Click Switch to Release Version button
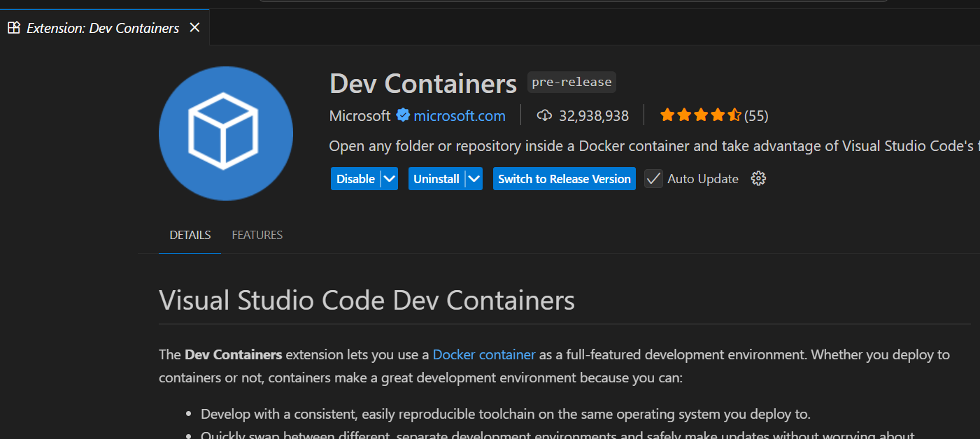The width and height of the screenshot is (980, 439). click(x=564, y=179)
